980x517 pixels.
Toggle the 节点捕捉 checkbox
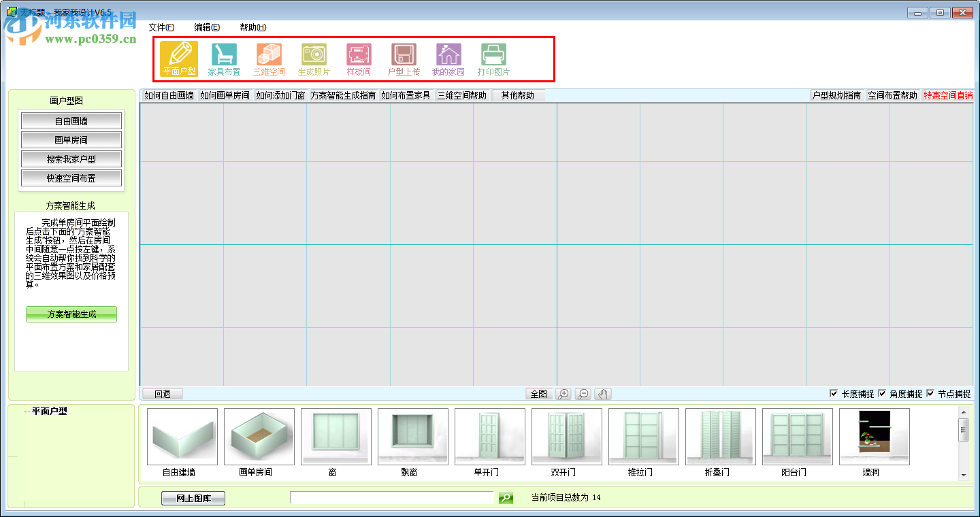(x=930, y=393)
